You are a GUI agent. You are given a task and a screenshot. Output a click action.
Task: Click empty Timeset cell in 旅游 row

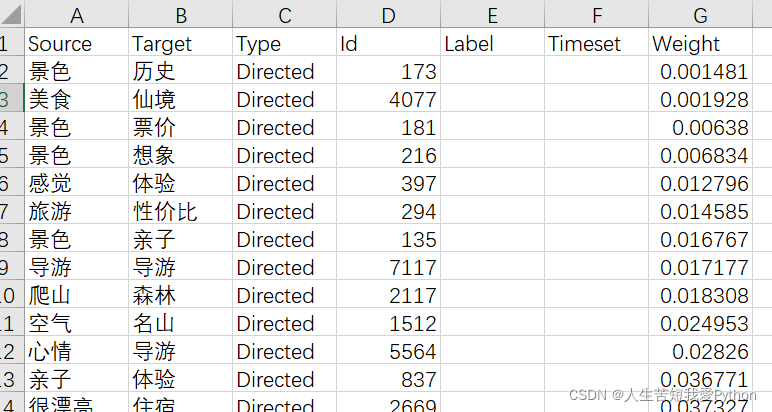[597, 210]
